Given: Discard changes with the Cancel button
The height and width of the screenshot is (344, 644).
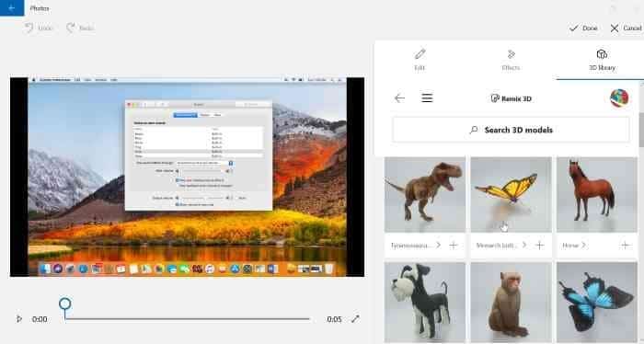Looking at the screenshot, I should (626, 28).
